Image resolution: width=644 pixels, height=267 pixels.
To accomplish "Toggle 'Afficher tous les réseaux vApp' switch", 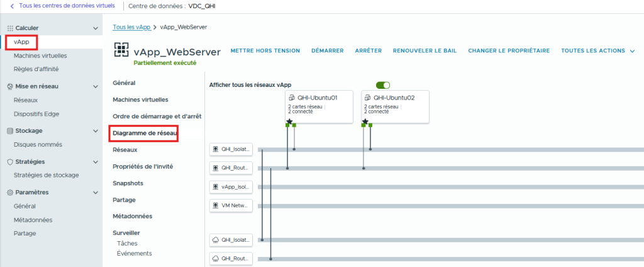I will [382, 85].
